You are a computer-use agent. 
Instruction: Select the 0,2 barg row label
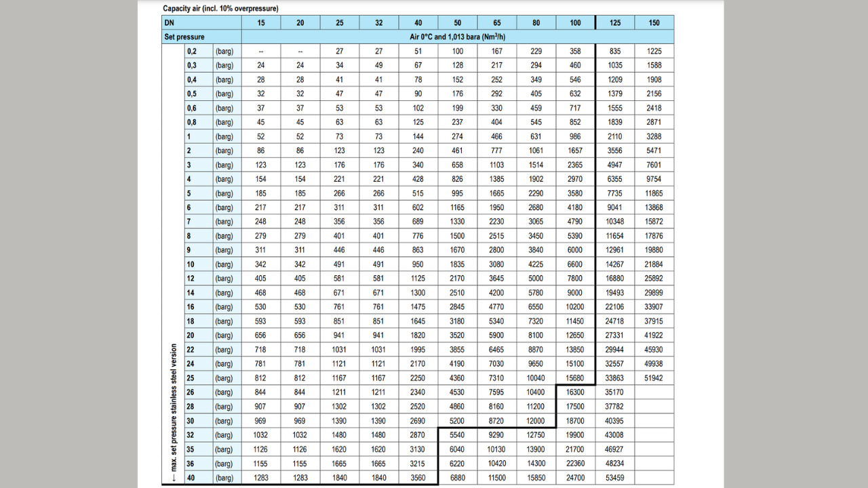pos(192,51)
